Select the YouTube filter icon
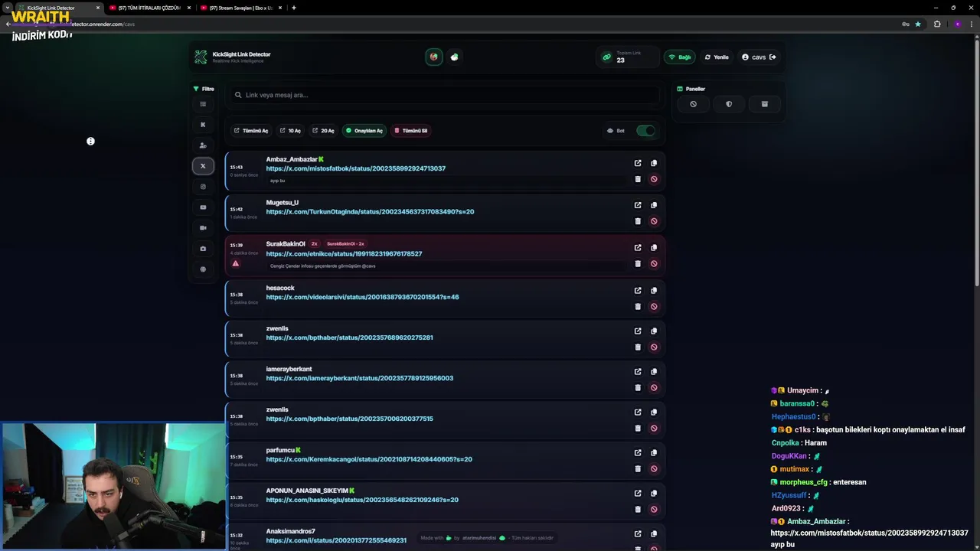The width and height of the screenshot is (980, 551). click(203, 207)
